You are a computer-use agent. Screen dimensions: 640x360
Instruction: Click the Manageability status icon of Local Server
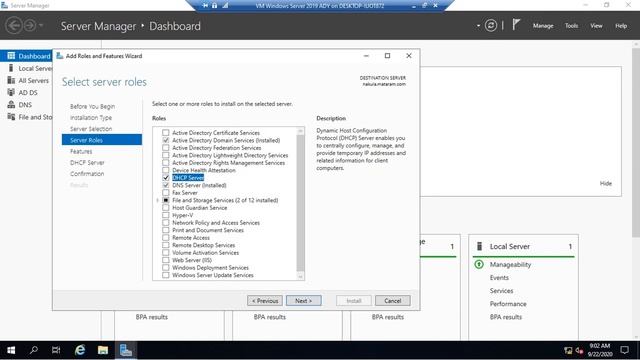[479, 264]
